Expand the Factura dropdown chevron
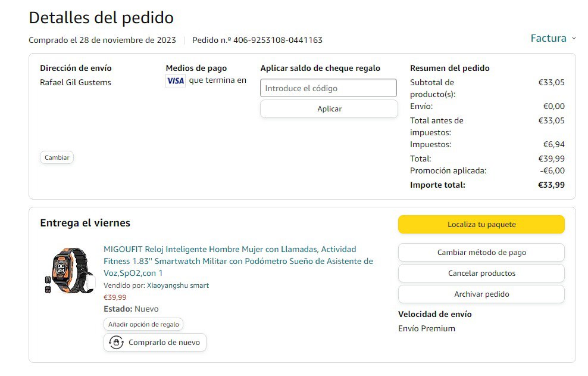Image resolution: width=588 pixels, height=376 pixels. 574,39
